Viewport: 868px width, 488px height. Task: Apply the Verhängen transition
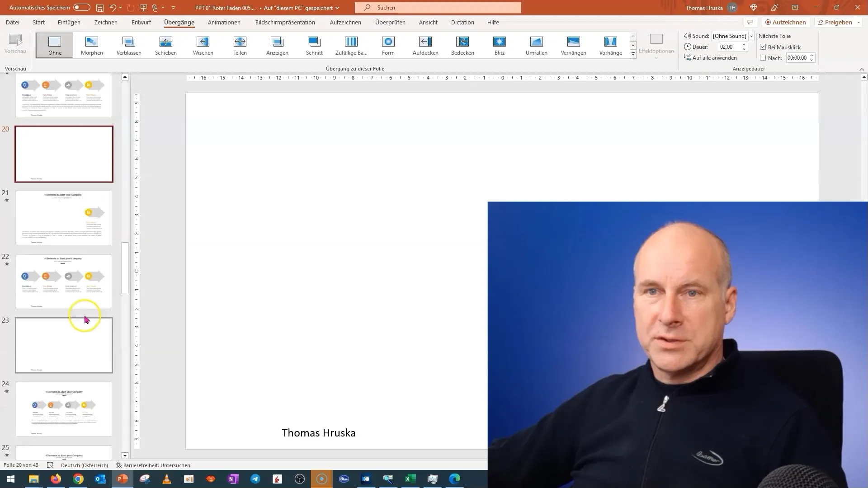coord(574,45)
